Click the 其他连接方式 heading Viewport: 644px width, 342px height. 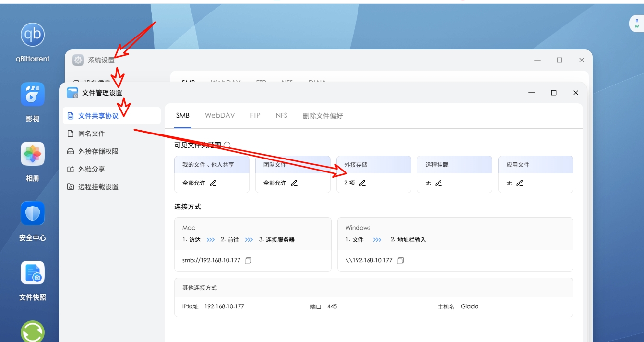pos(200,287)
